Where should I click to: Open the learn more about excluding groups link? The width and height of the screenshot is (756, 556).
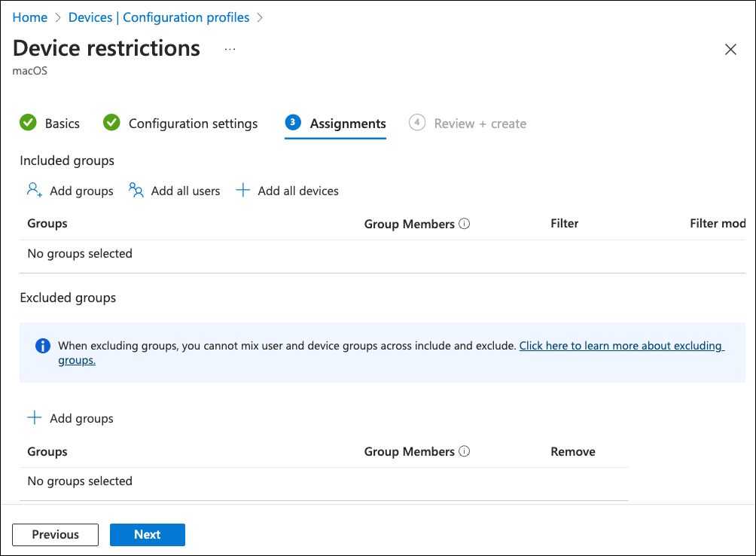620,346
